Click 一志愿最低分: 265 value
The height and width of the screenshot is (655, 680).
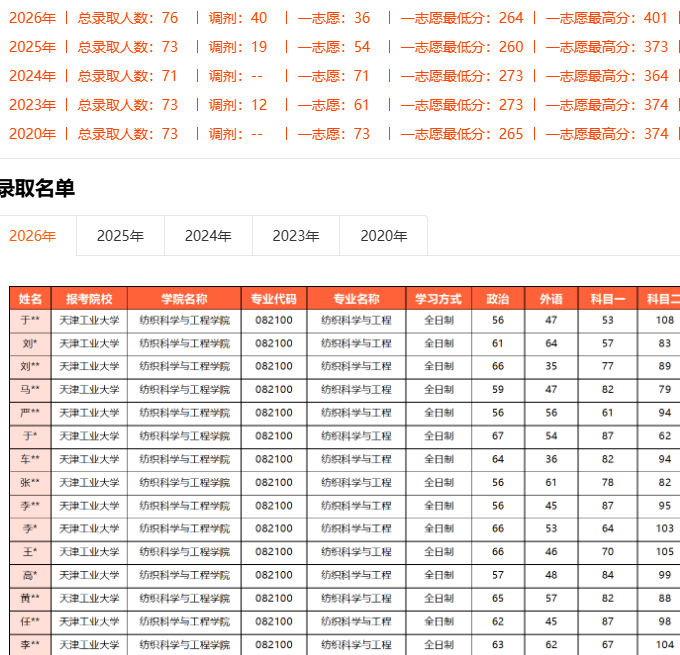(462, 134)
